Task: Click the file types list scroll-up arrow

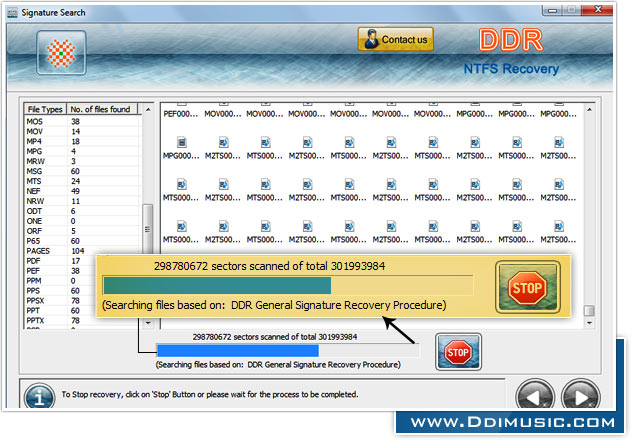Action: coord(148,109)
